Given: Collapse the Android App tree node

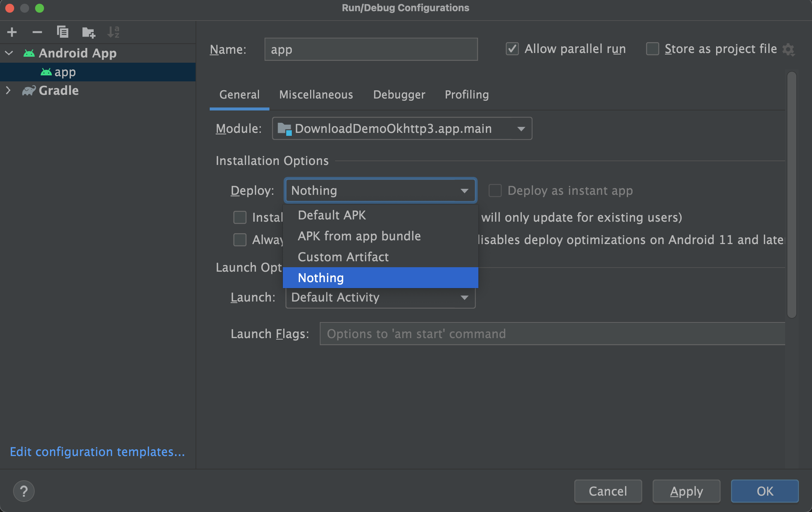Looking at the screenshot, I should [9, 53].
